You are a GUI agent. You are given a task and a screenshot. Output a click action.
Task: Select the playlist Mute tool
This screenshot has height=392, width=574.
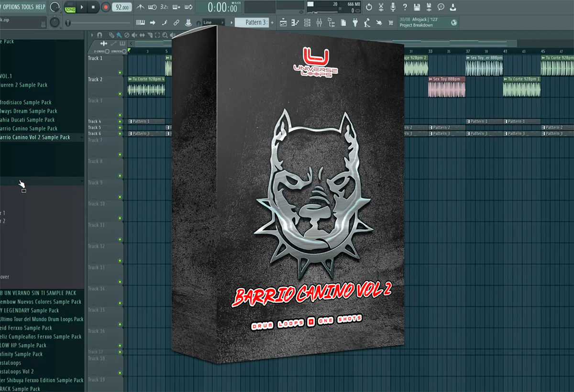click(x=134, y=35)
